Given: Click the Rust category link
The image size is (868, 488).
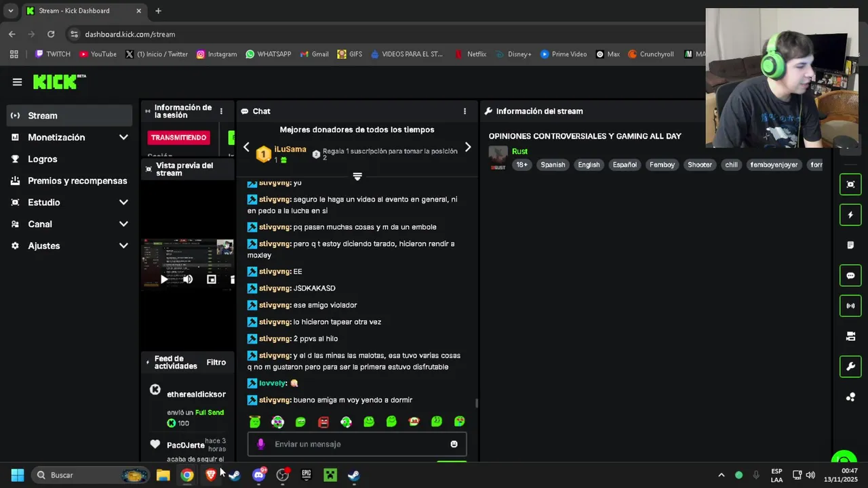Looking at the screenshot, I should click(x=519, y=152).
